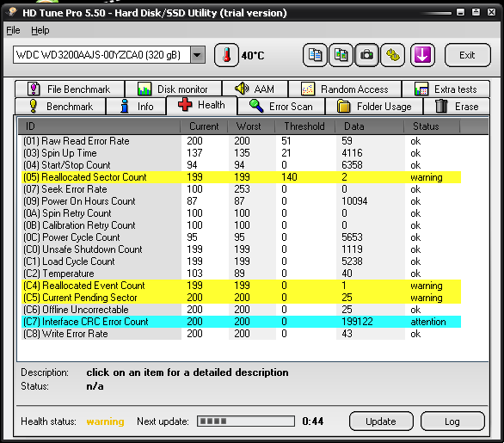Select the Start/Stop Count row

(241, 165)
